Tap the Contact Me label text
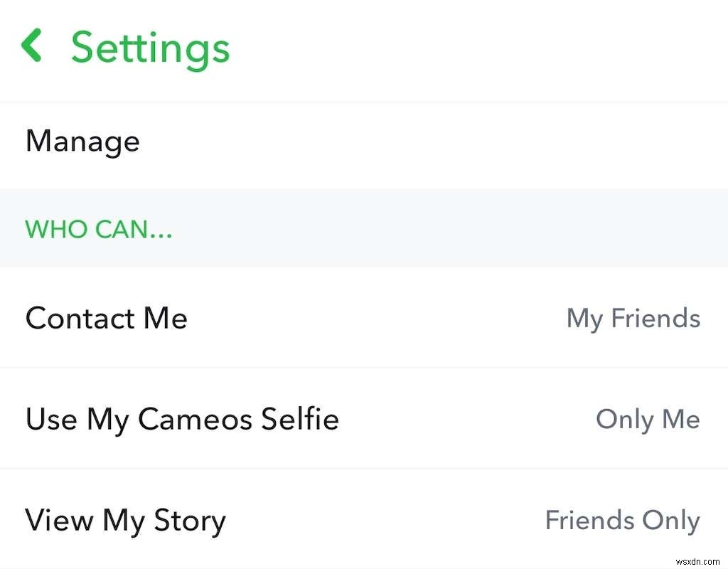 (x=107, y=318)
